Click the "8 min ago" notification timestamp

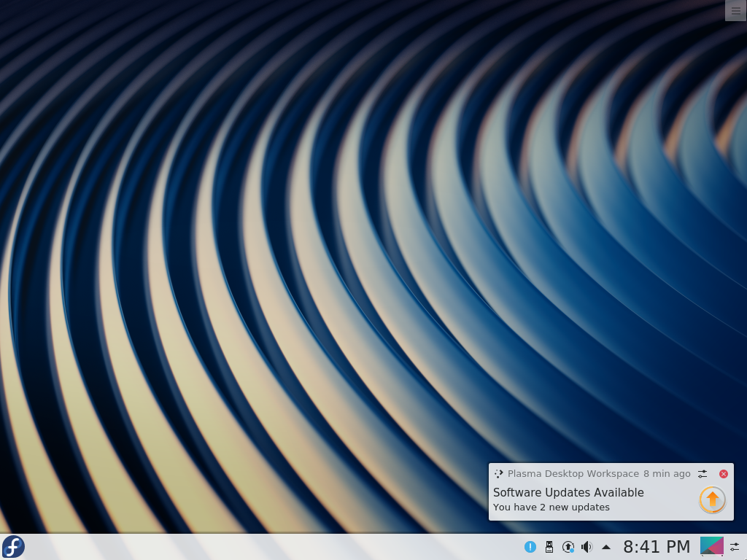(x=667, y=474)
